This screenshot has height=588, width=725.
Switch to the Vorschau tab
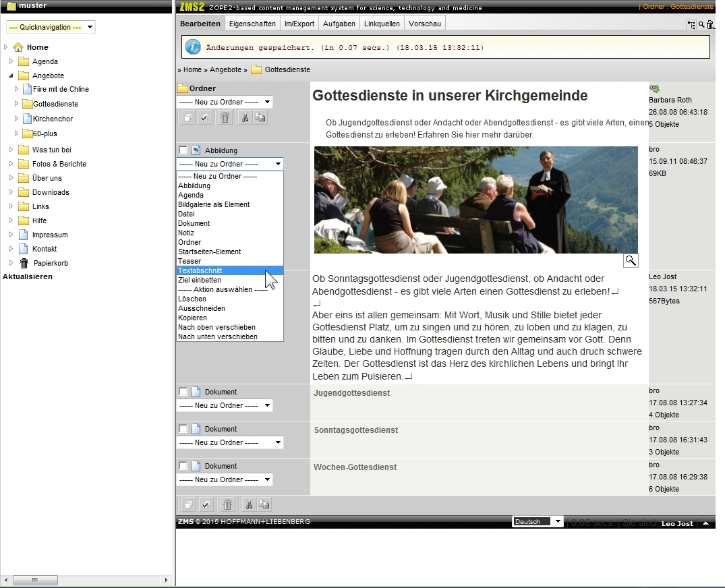click(x=424, y=24)
